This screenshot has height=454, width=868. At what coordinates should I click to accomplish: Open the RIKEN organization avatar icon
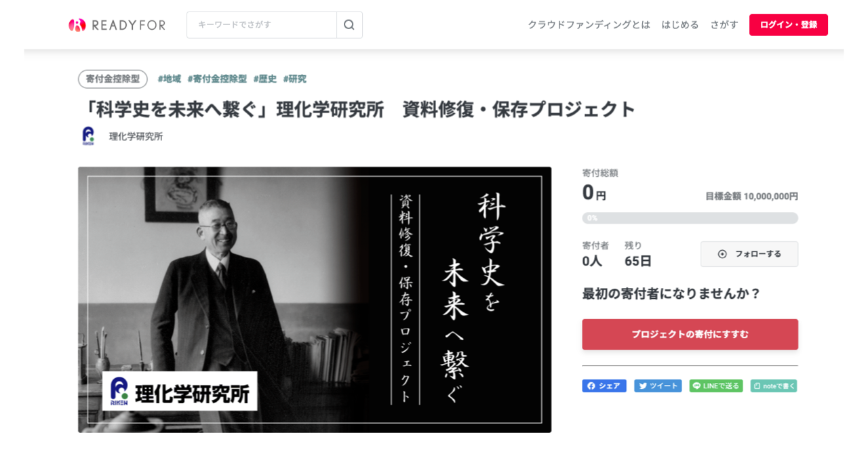tap(88, 136)
